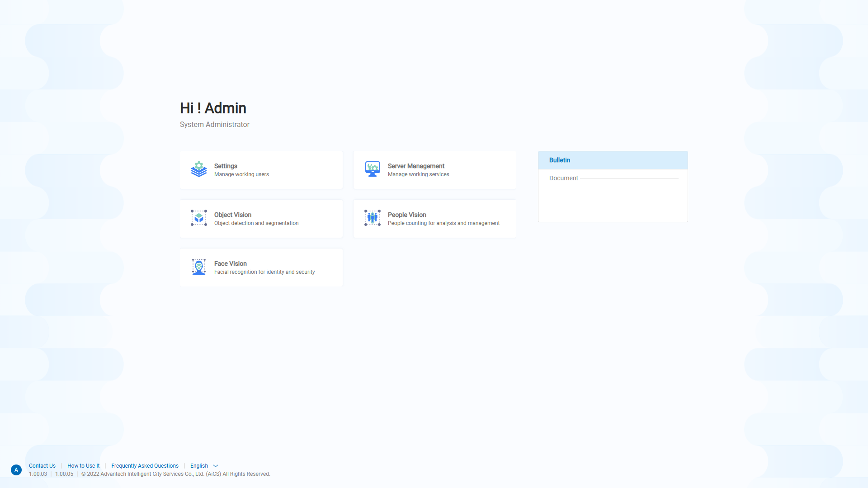This screenshot has width=868, height=488.
Task: Click the People Vision group icon
Action: 372,218
